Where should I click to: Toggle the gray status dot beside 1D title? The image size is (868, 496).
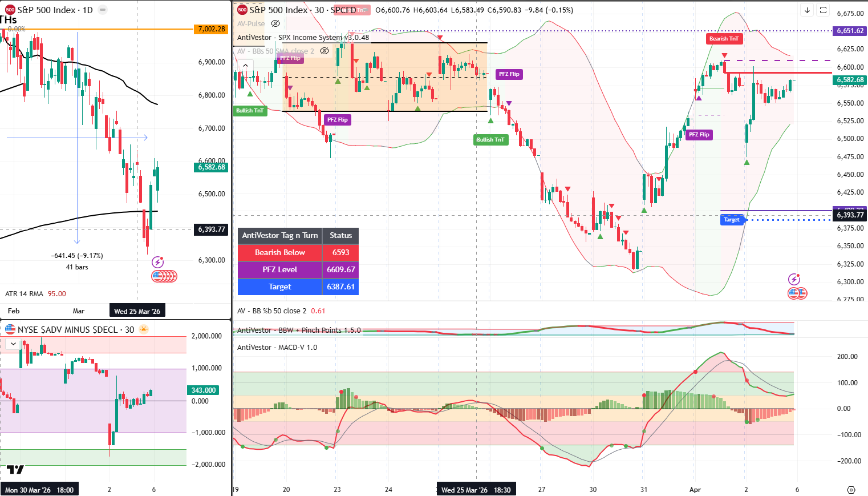(102, 10)
